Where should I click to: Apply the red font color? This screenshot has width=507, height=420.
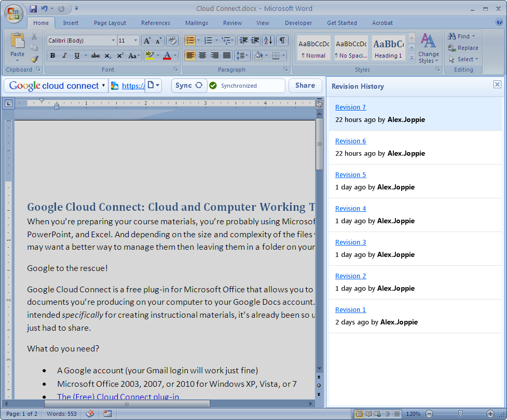click(x=167, y=56)
